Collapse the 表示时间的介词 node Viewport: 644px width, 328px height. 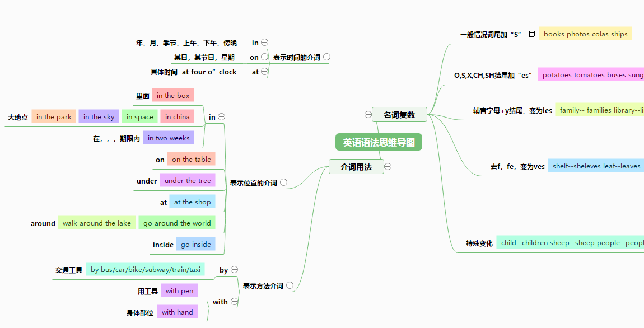pyautogui.click(x=327, y=57)
